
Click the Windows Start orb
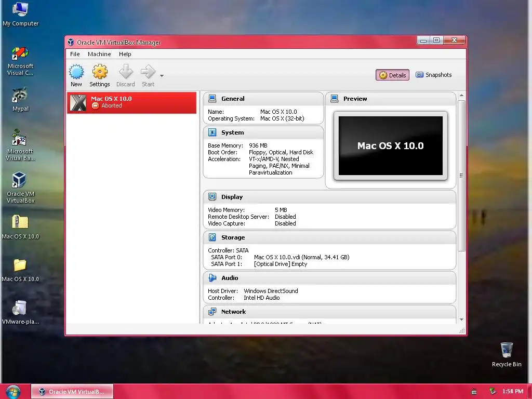click(13, 392)
